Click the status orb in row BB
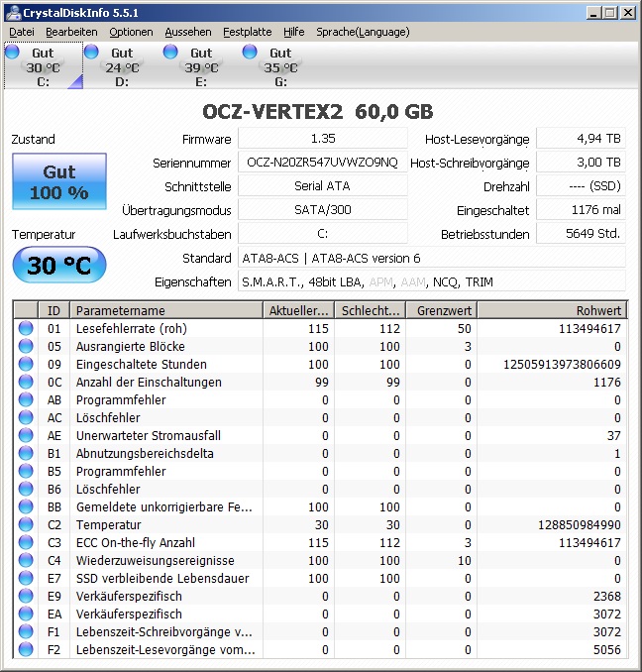 26,507
